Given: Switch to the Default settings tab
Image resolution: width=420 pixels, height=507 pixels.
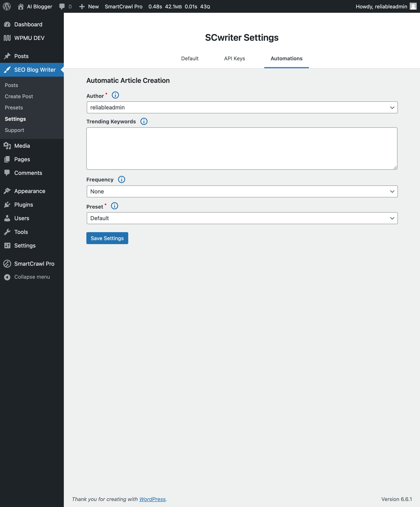Looking at the screenshot, I should click(190, 58).
